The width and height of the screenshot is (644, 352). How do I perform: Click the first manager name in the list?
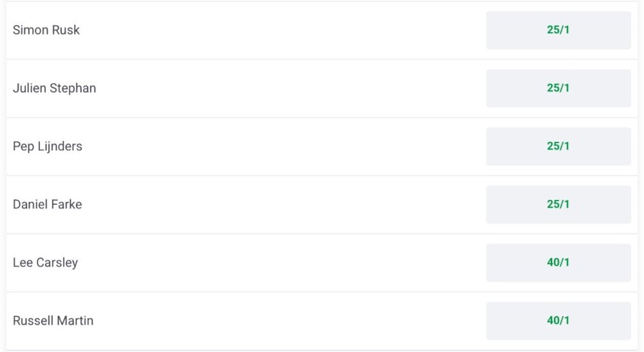[46, 30]
